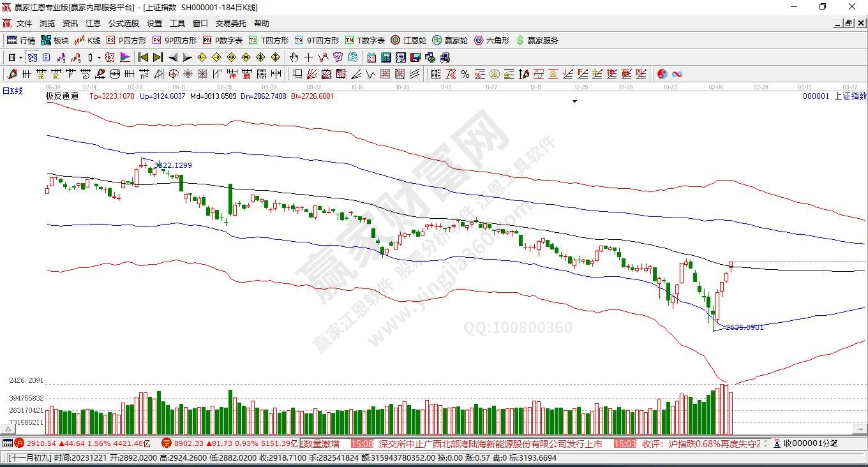The image size is (868, 467).
Task: Click the percent (%) drawing tool
Action: (465, 74)
